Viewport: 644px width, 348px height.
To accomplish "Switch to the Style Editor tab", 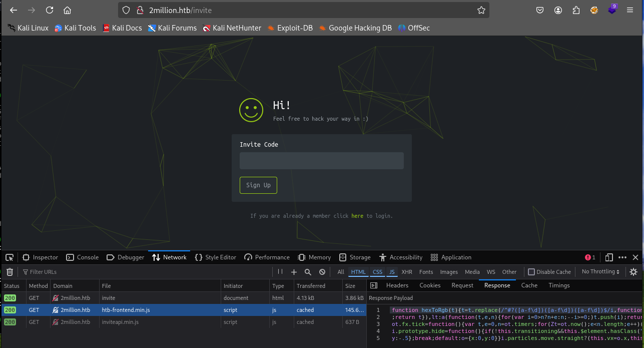I will click(x=215, y=257).
